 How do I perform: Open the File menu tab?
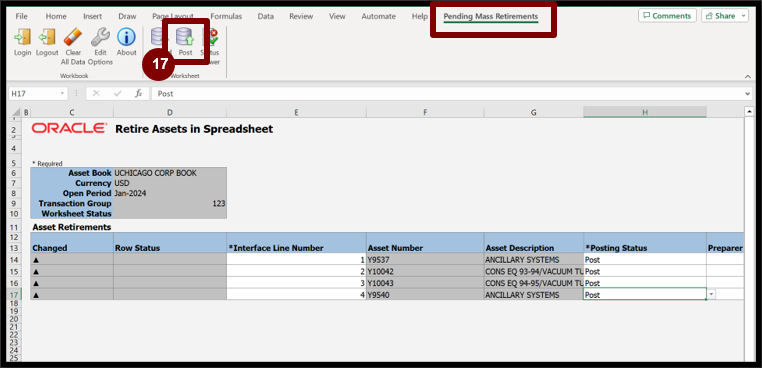coord(21,16)
